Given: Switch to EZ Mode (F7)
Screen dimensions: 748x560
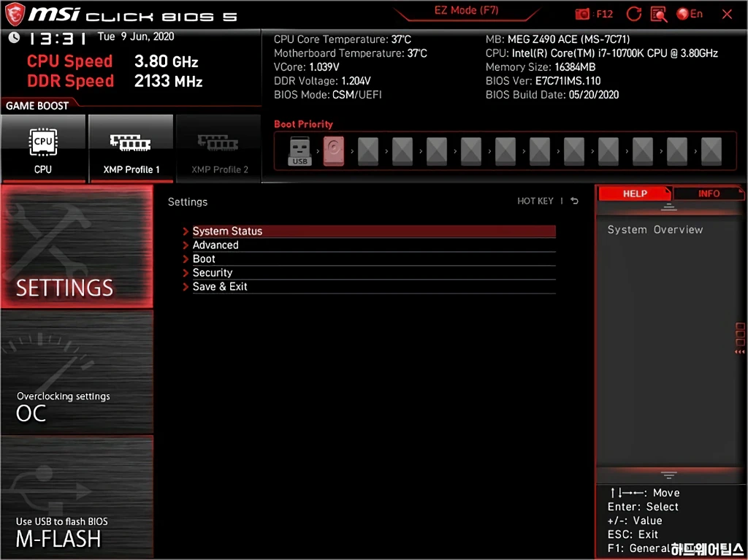Looking at the screenshot, I should point(466,10).
